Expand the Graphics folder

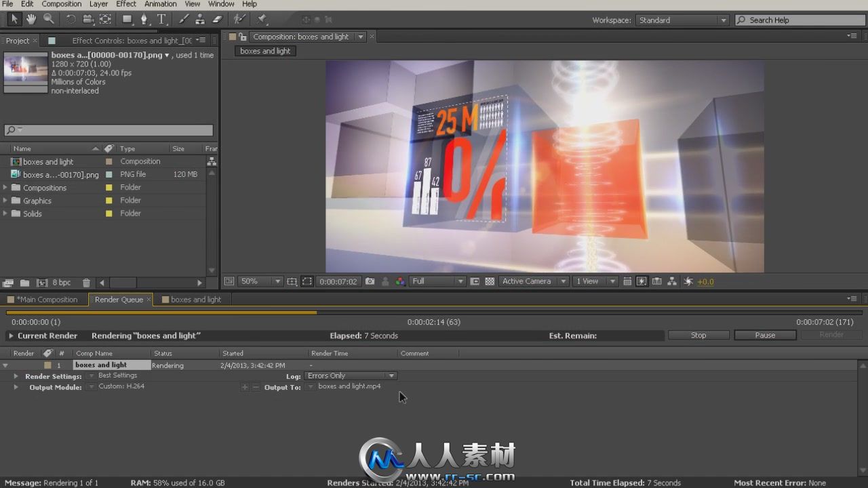(x=5, y=201)
